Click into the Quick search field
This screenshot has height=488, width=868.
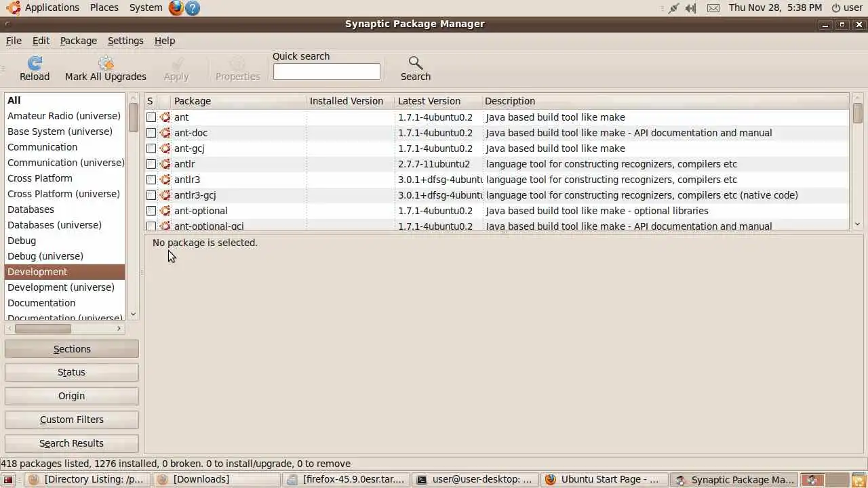327,72
